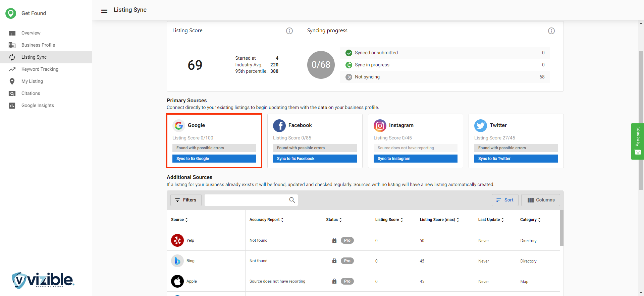644x296 pixels.
Task: Click the Syncing progress info icon
Action: pyautogui.click(x=551, y=31)
